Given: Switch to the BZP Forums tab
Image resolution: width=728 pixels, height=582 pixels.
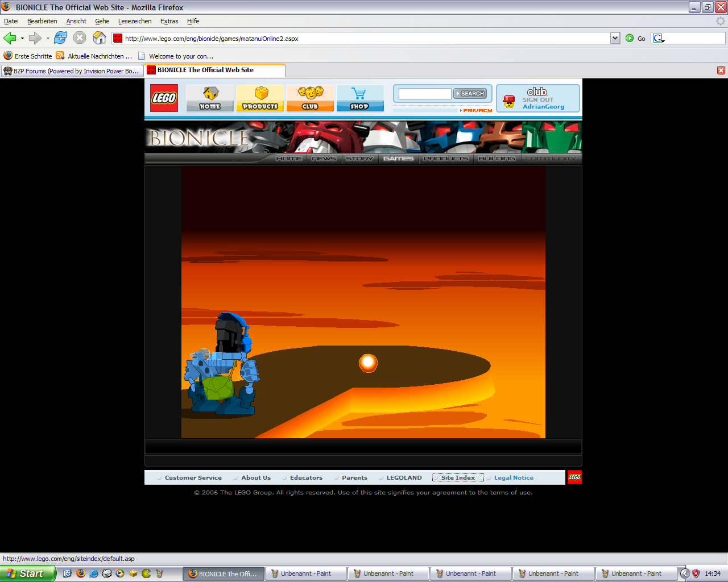Looking at the screenshot, I should tap(72, 71).
